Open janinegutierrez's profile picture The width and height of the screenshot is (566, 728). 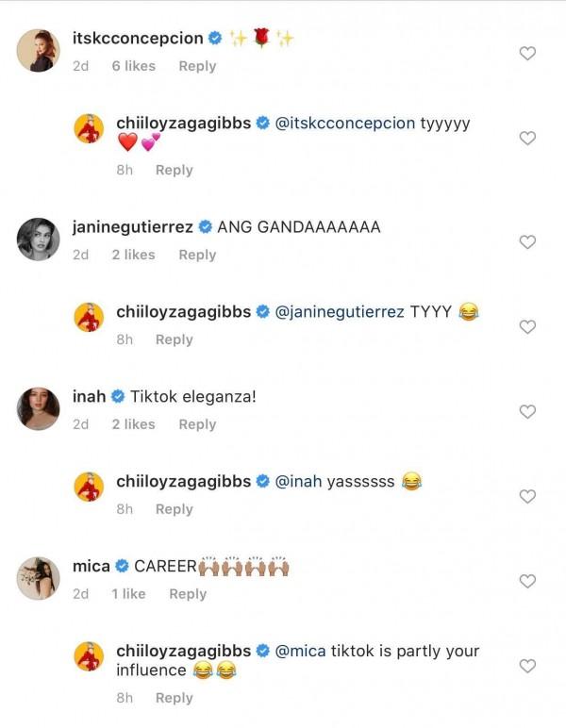click(39, 239)
